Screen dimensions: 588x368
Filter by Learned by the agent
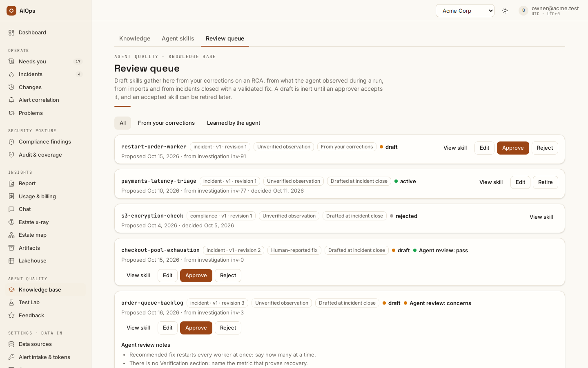234,123
